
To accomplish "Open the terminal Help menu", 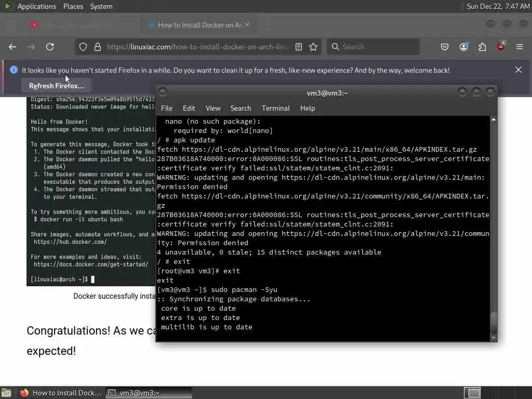I will 308,108.
